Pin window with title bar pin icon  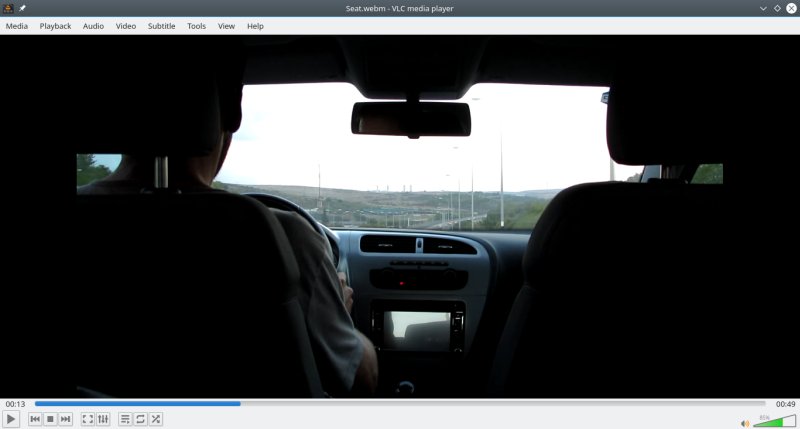[22, 8]
